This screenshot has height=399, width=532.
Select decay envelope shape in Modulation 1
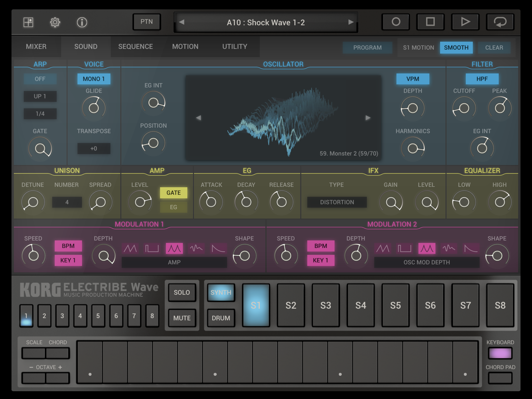218,248
